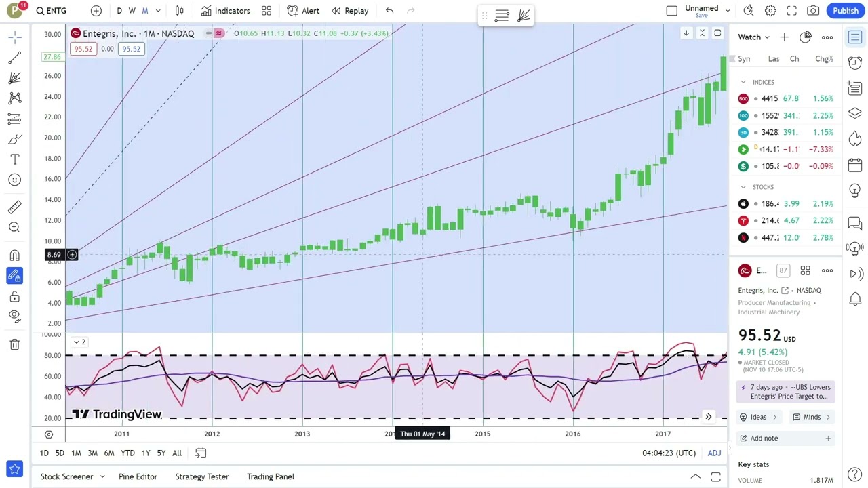Click the add symbol compare plus icon
The height and width of the screenshot is (488, 868).
tap(96, 11)
